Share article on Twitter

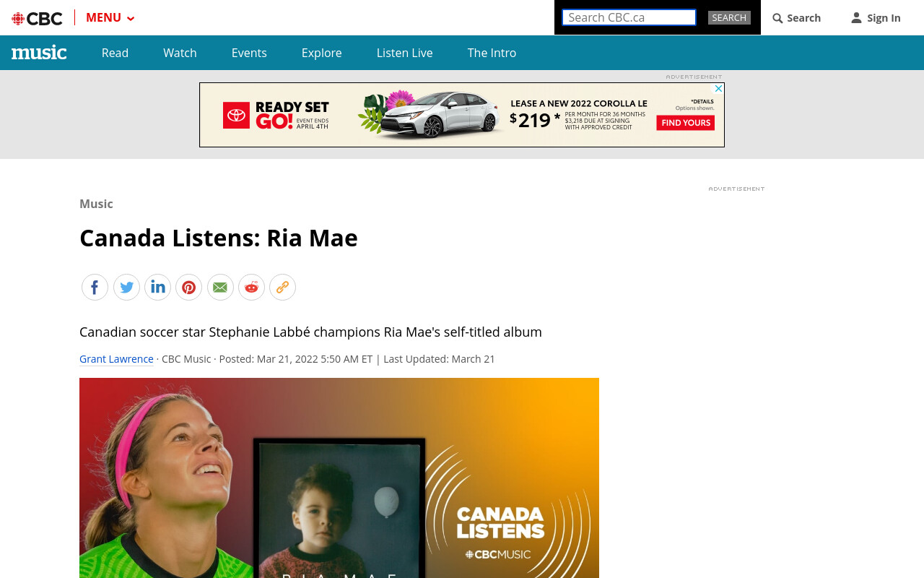click(126, 287)
